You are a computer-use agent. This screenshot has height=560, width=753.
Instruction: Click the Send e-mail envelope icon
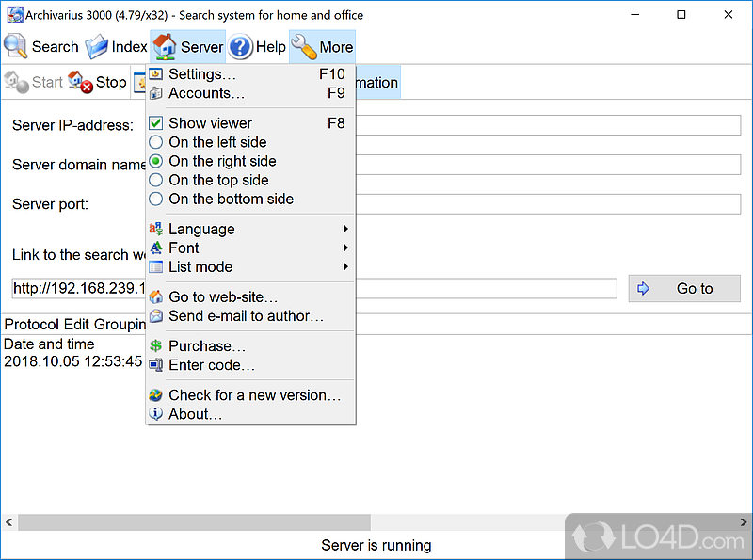155,316
